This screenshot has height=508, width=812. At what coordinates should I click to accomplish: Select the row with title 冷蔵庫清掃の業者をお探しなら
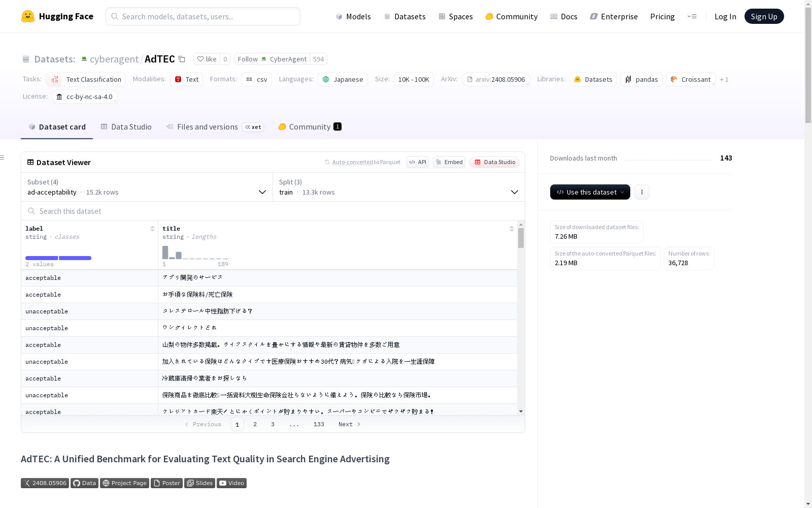(269, 378)
